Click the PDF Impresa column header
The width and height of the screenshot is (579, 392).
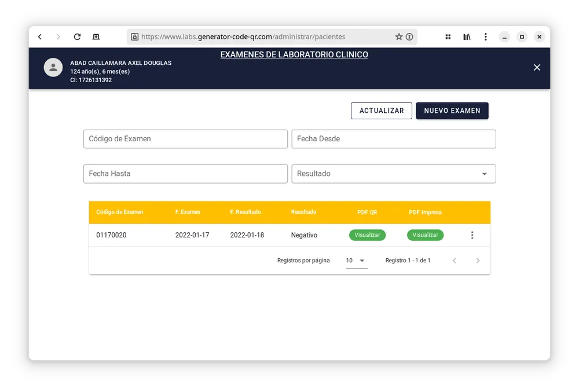click(x=425, y=213)
